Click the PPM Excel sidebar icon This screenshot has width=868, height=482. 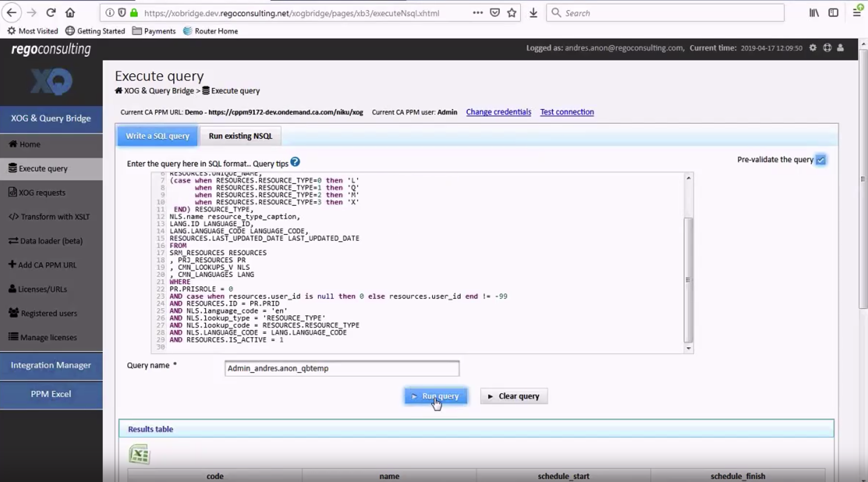point(51,393)
